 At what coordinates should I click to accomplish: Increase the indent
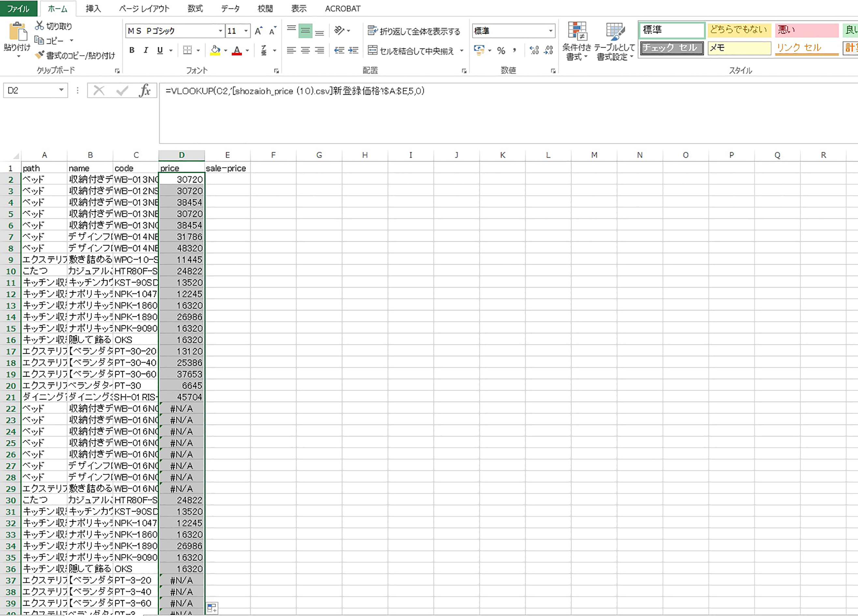pyautogui.click(x=353, y=50)
